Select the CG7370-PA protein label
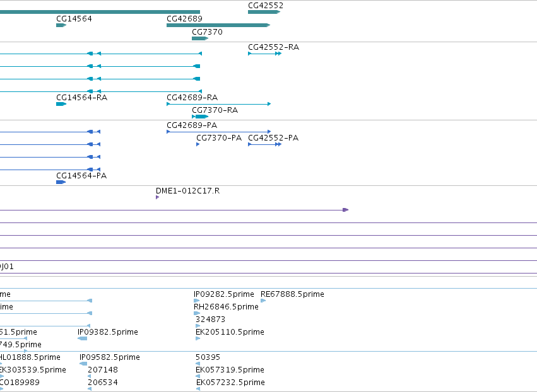The width and height of the screenshot is (537, 392). click(x=219, y=138)
